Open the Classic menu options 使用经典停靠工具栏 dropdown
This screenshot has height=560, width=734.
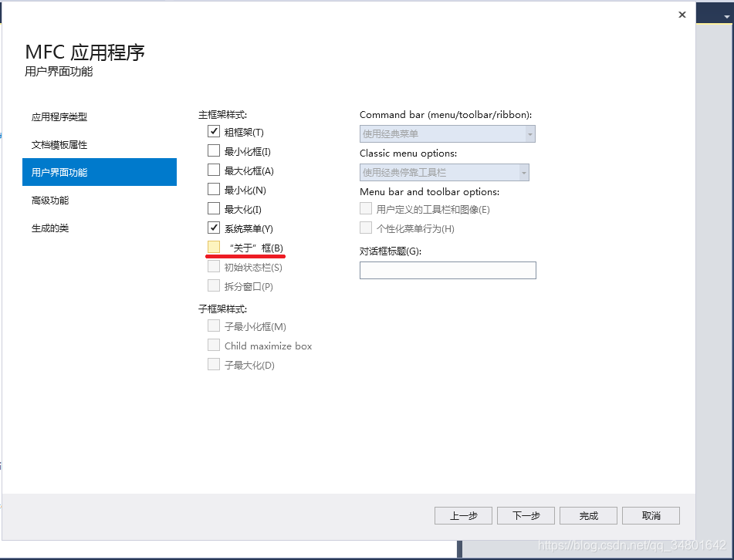coord(445,172)
